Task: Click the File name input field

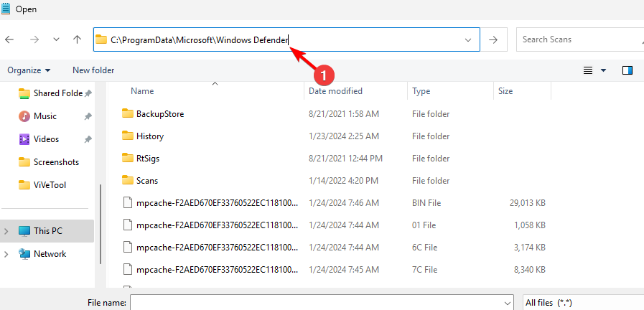Action: pos(322,303)
